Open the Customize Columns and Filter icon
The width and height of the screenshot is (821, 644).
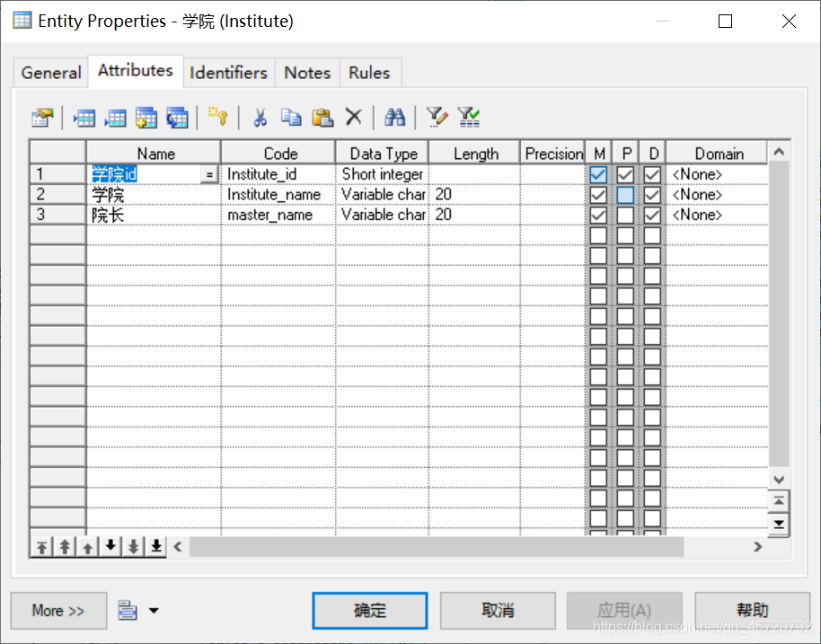(x=437, y=118)
